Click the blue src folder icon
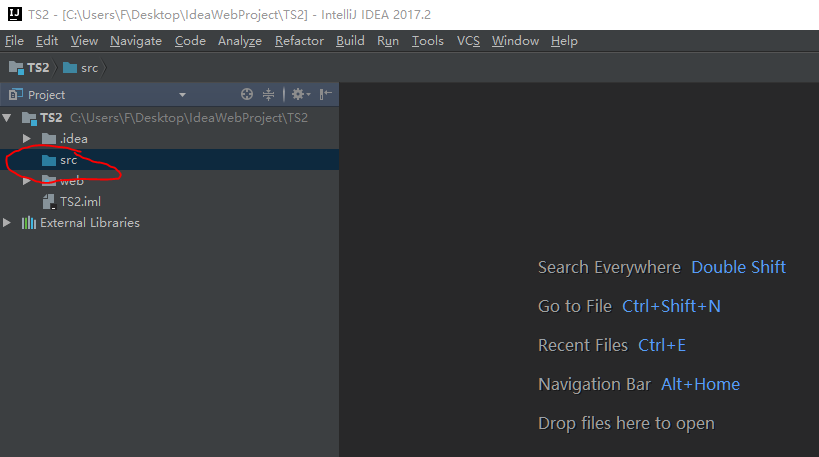This screenshot has width=819, height=457. tap(49, 160)
